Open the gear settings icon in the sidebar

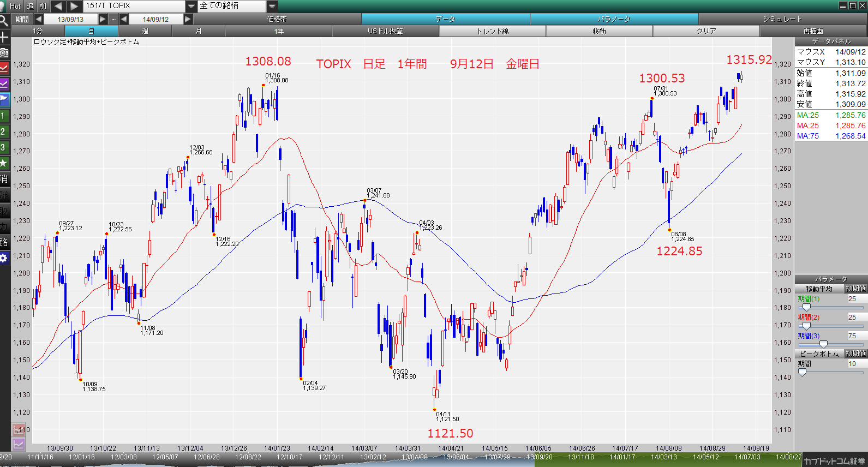point(4,258)
